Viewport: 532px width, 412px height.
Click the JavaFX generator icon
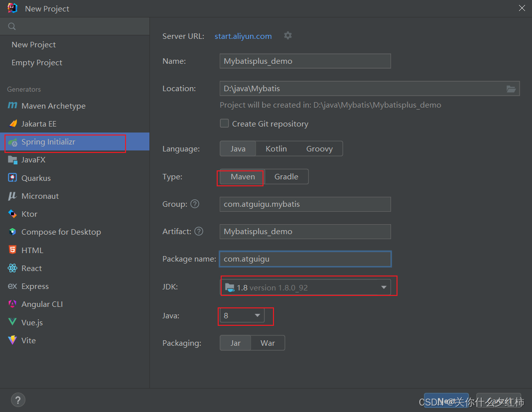[x=12, y=160]
